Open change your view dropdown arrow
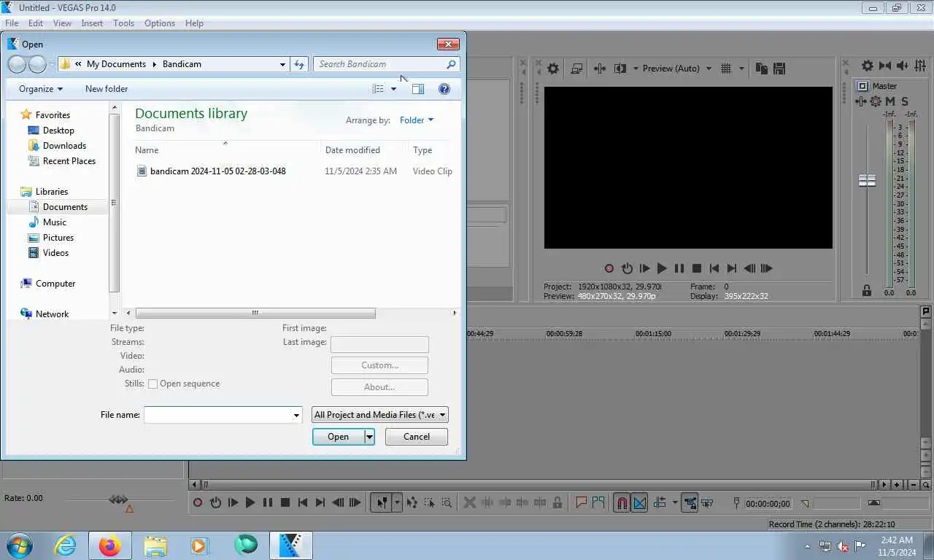Screen dimensions: 934x560 [x=394, y=89]
